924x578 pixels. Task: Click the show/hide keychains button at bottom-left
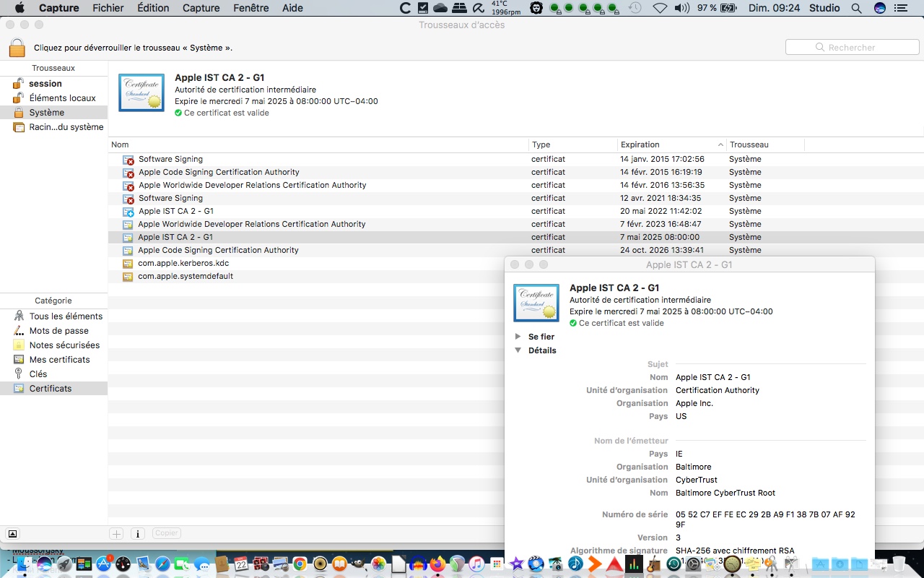click(12, 534)
